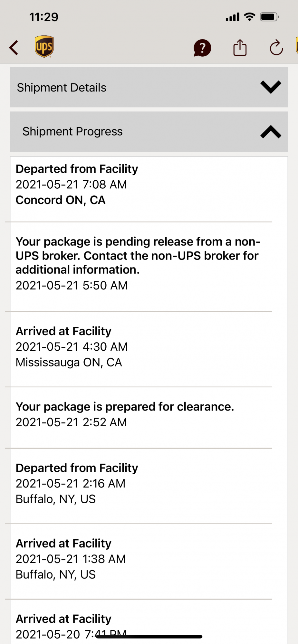Select Arrived at Facility Buffalo 1:38 AM entry
The height and width of the screenshot is (644, 298).
click(71, 559)
